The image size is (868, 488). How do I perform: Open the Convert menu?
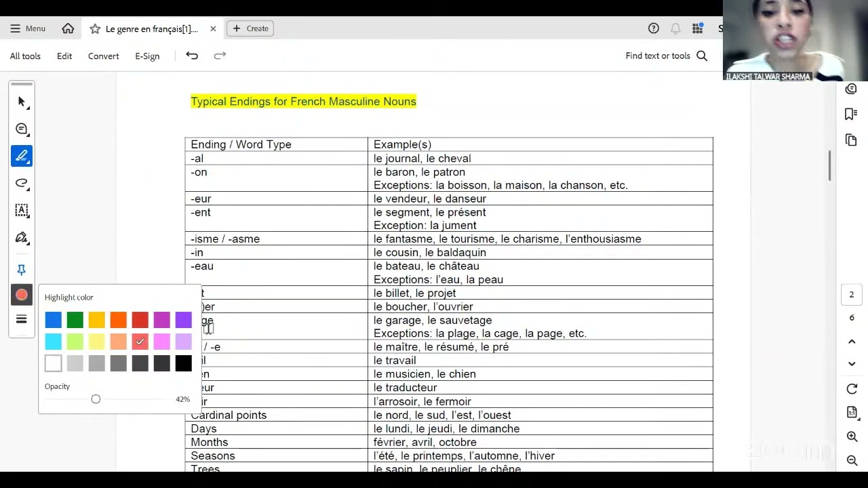click(x=103, y=56)
